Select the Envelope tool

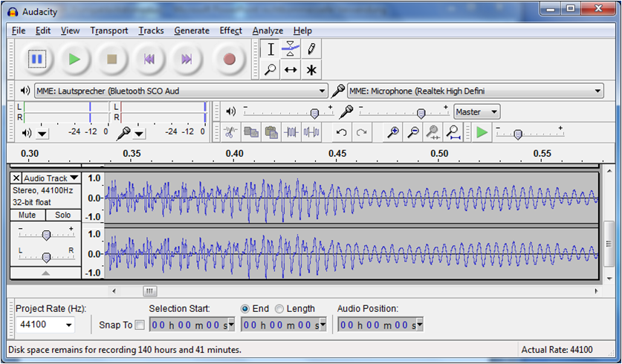[x=291, y=49]
